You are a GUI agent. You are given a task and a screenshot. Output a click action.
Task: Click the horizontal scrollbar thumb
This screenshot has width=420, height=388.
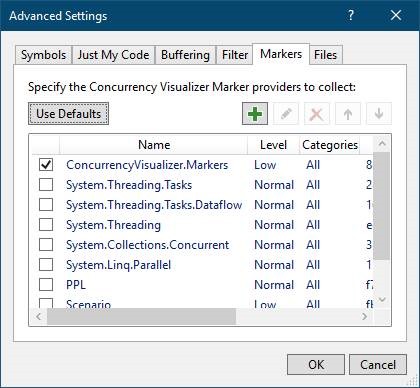coord(141,316)
